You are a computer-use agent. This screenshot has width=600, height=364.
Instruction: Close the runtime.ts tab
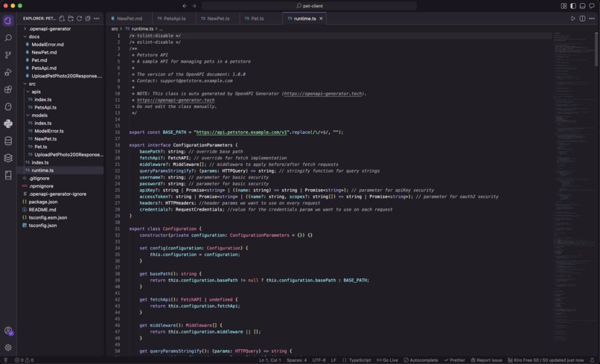(x=321, y=19)
